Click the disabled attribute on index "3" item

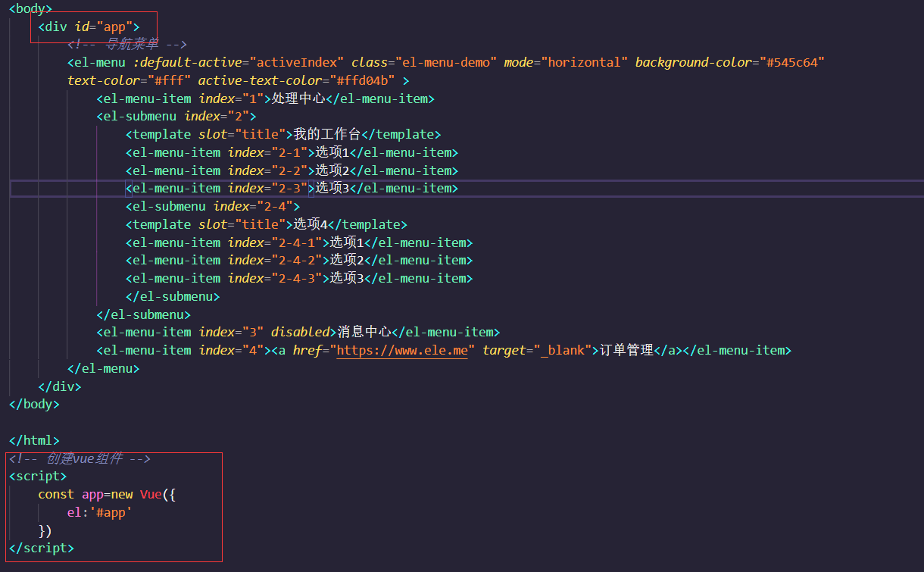pyautogui.click(x=301, y=332)
